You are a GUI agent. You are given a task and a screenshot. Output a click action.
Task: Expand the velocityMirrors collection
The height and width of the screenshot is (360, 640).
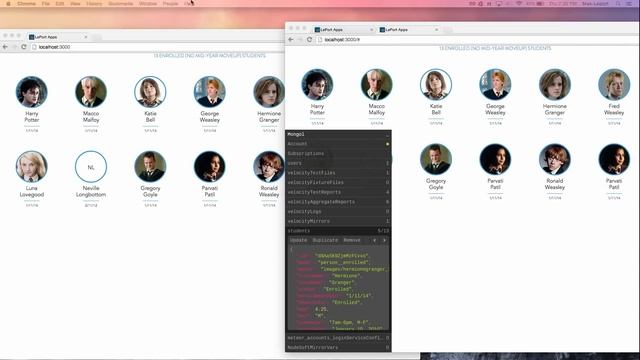point(338,221)
